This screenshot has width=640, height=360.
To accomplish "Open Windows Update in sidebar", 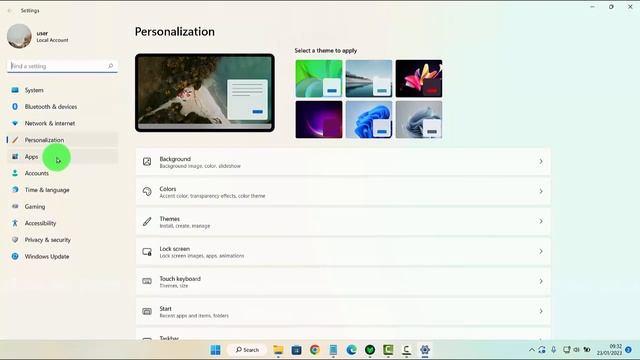I will (x=62, y=256).
